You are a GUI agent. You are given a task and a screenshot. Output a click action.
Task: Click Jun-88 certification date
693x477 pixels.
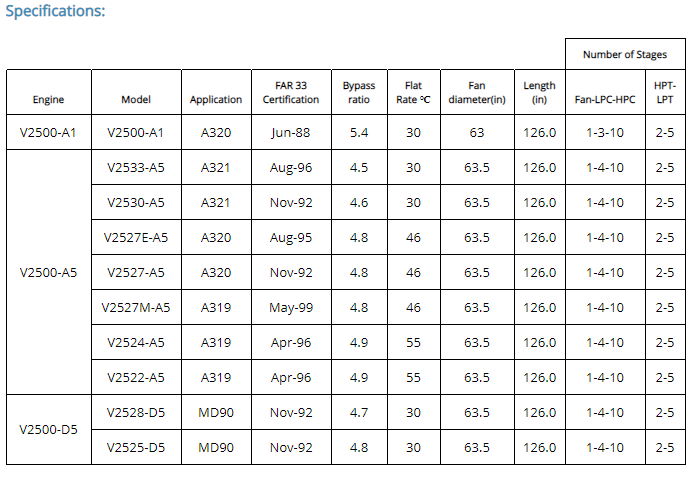point(291,133)
